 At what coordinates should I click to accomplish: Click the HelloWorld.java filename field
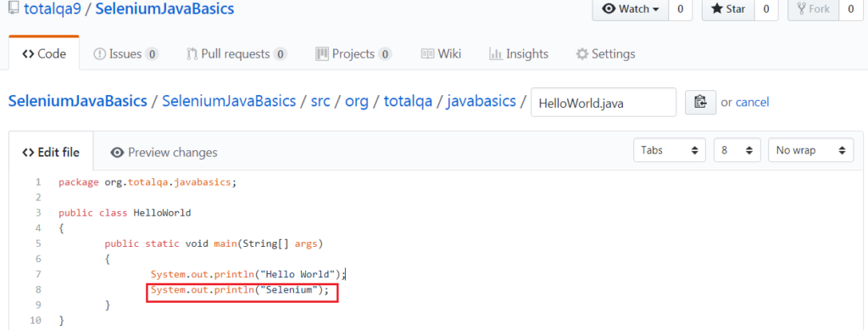tap(604, 103)
